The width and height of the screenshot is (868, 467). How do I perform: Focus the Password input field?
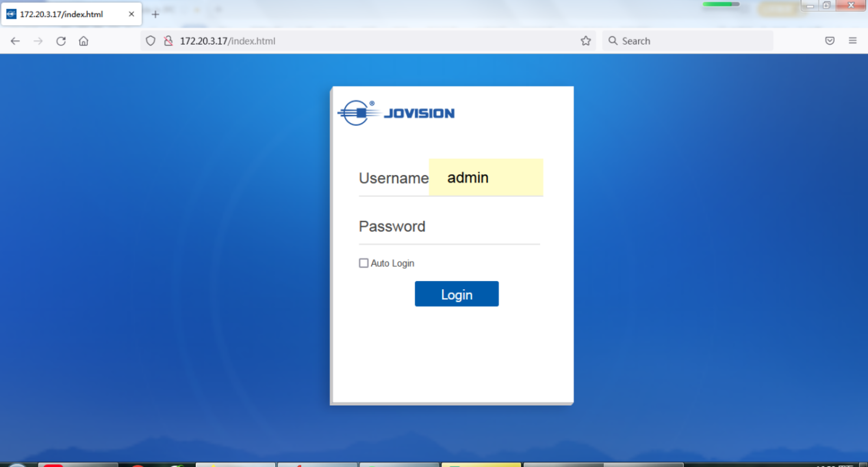pos(482,226)
